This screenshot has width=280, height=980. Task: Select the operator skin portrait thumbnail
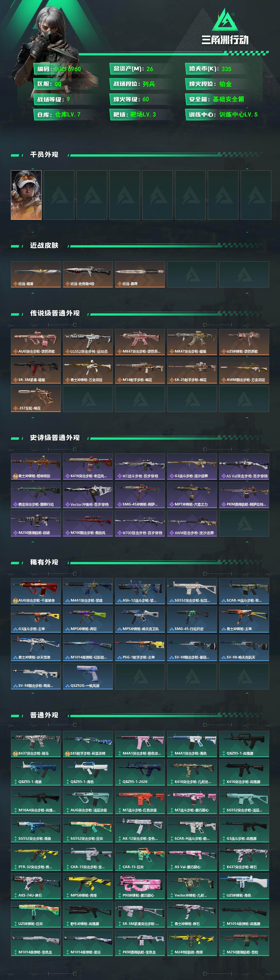click(x=26, y=195)
